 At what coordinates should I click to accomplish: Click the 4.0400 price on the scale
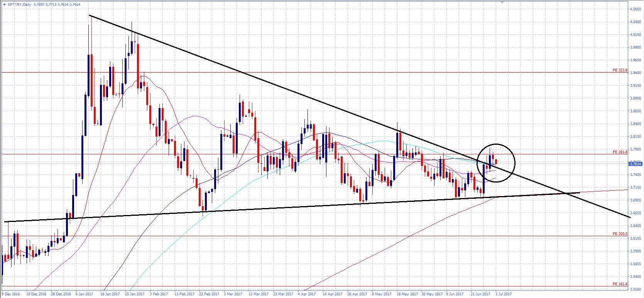click(636, 22)
